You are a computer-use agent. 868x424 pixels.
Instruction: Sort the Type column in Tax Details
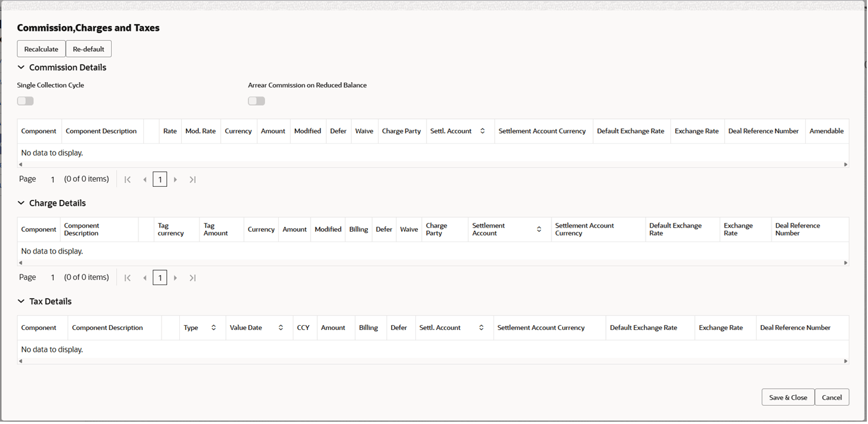coord(212,327)
